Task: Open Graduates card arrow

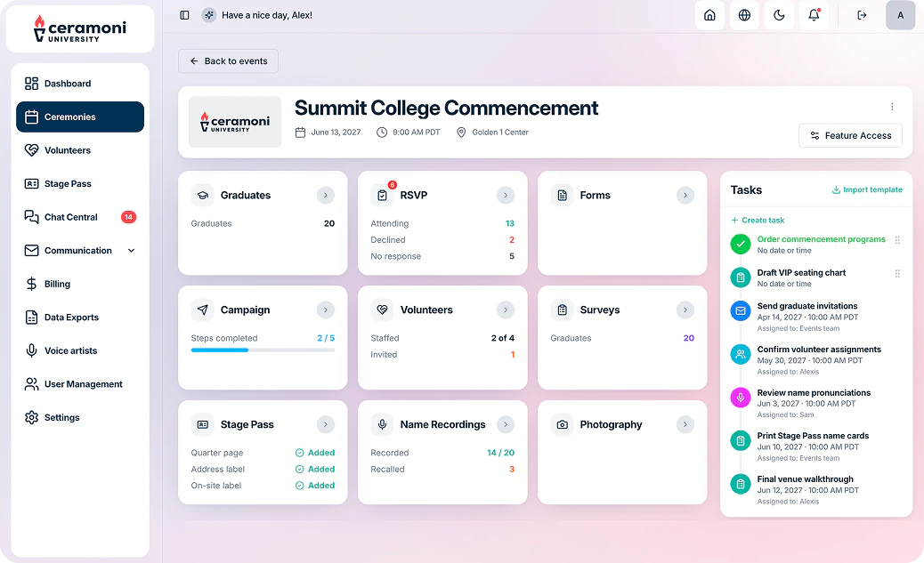Action: click(x=325, y=195)
